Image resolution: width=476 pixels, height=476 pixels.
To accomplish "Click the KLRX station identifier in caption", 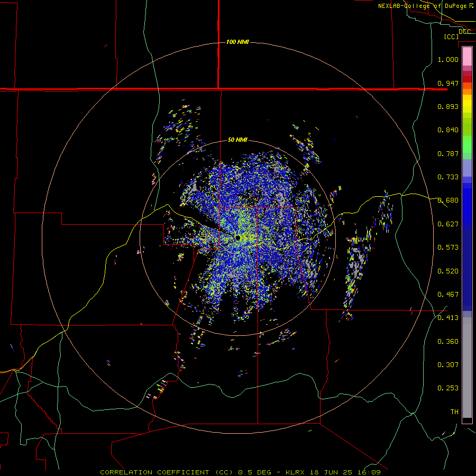I will click(296, 472).
